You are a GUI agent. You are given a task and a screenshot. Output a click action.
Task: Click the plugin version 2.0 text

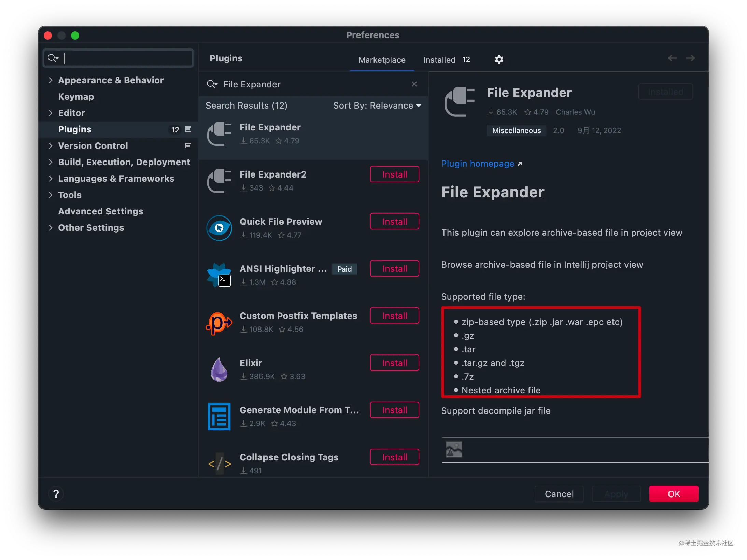pos(559,131)
